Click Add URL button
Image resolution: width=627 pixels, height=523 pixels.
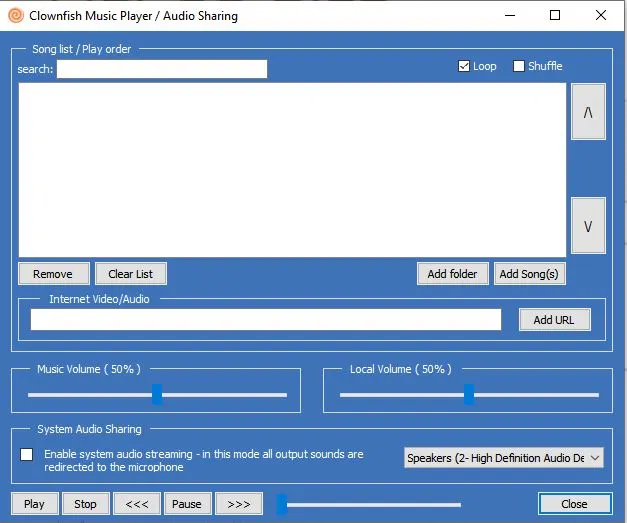tap(554, 320)
